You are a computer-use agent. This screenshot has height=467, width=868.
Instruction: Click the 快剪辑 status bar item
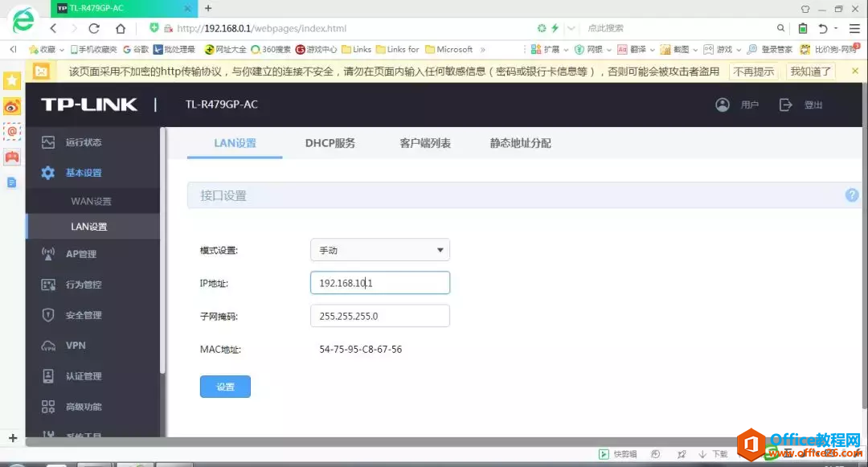tap(618, 454)
